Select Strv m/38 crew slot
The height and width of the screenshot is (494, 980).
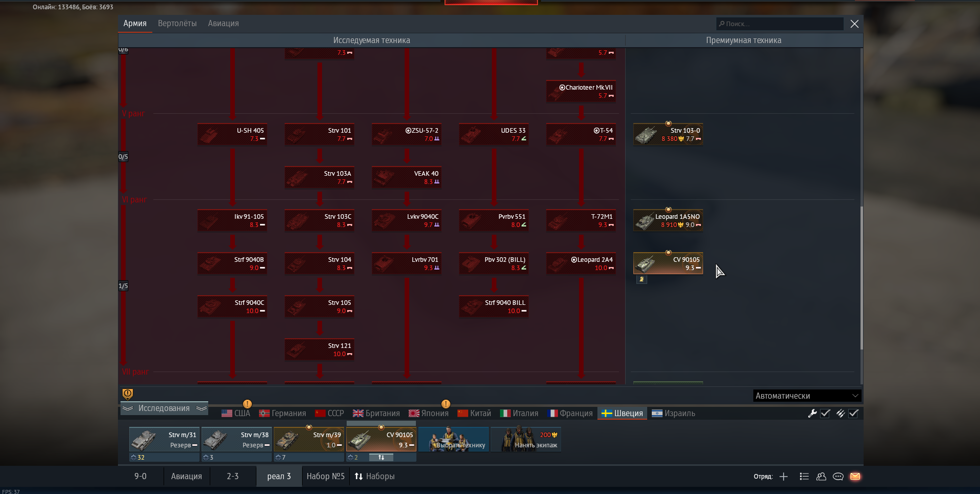(236, 440)
